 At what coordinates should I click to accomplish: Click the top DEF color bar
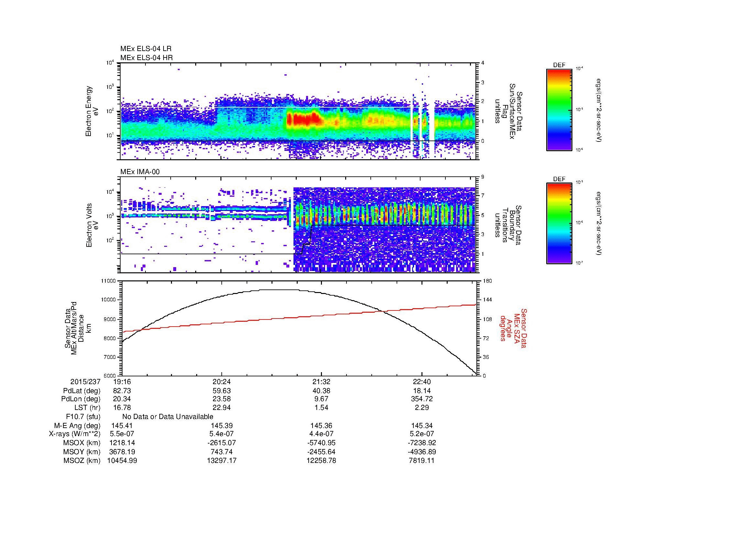(x=559, y=110)
